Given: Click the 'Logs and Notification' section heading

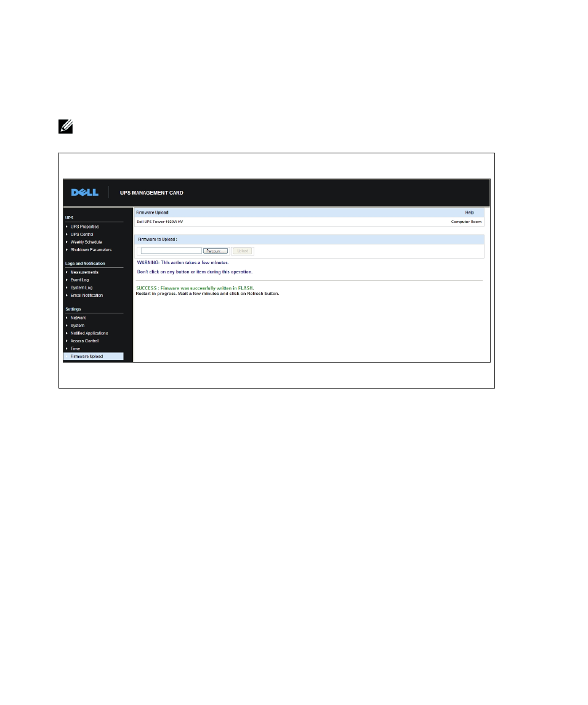Looking at the screenshot, I should tap(85, 264).
